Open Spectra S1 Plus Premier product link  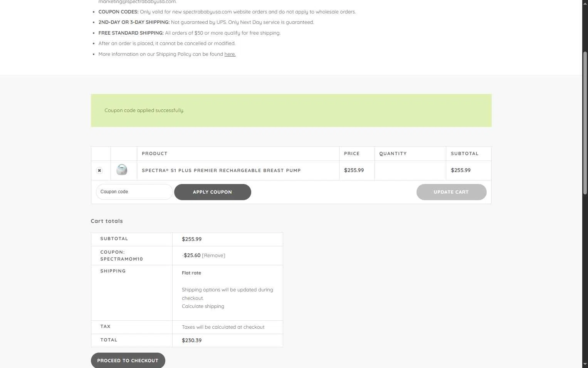click(221, 171)
